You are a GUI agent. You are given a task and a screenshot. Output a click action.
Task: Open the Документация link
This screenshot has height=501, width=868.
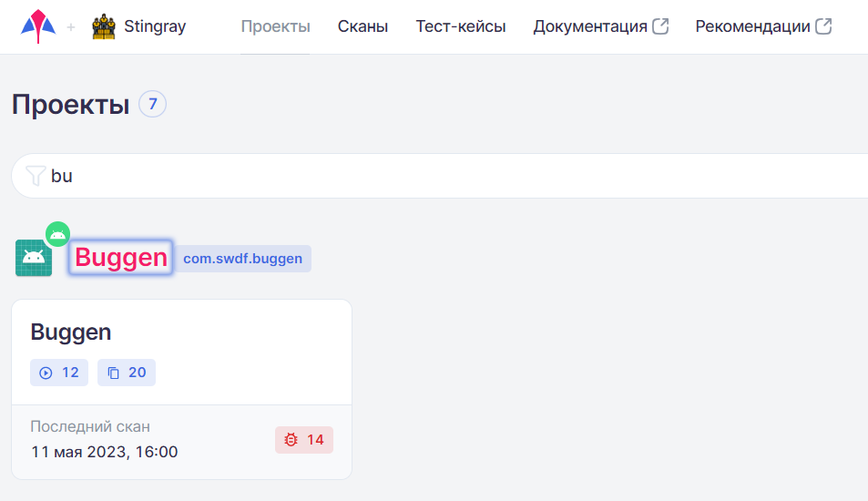(x=590, y=26)
